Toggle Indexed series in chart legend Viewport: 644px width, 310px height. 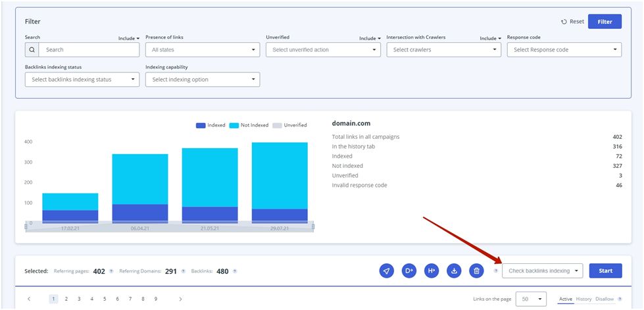211,125
